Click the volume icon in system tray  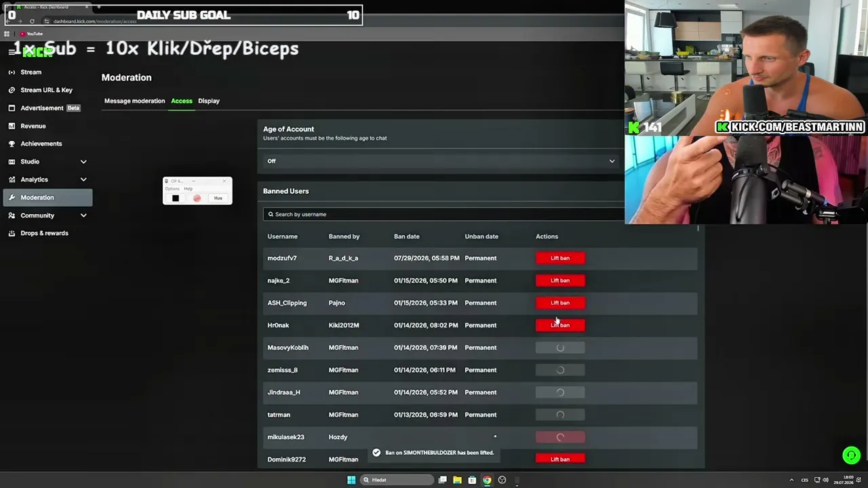tap(825, 480)
